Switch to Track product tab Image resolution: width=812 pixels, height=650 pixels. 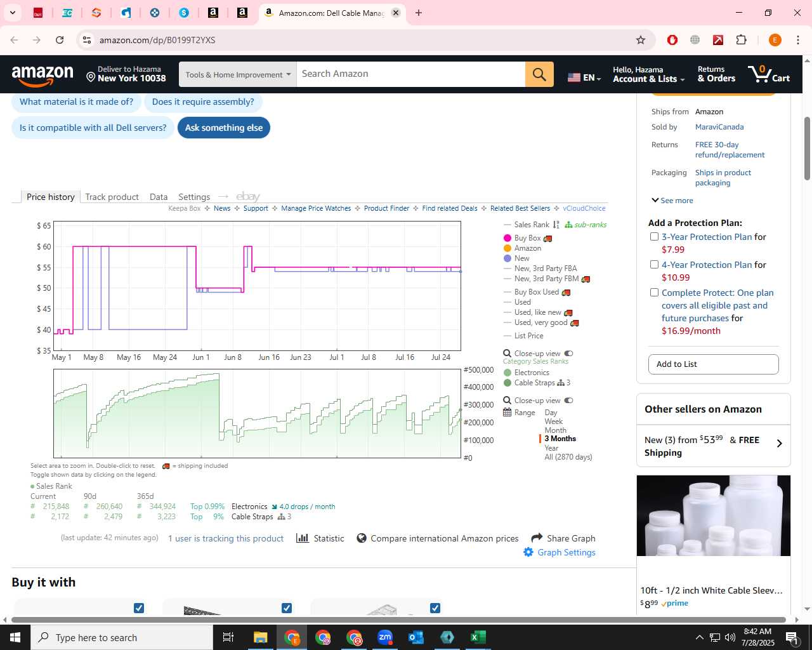pos(112,197)
